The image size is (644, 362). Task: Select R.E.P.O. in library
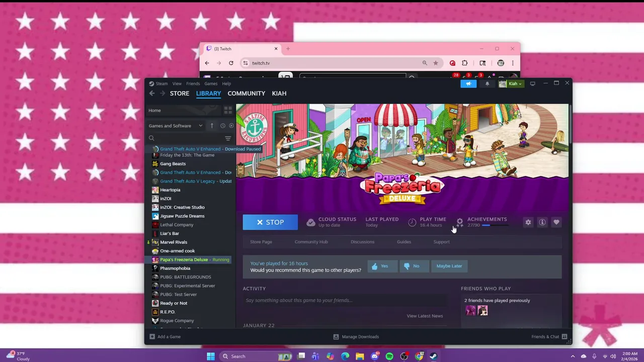(168, 312)
